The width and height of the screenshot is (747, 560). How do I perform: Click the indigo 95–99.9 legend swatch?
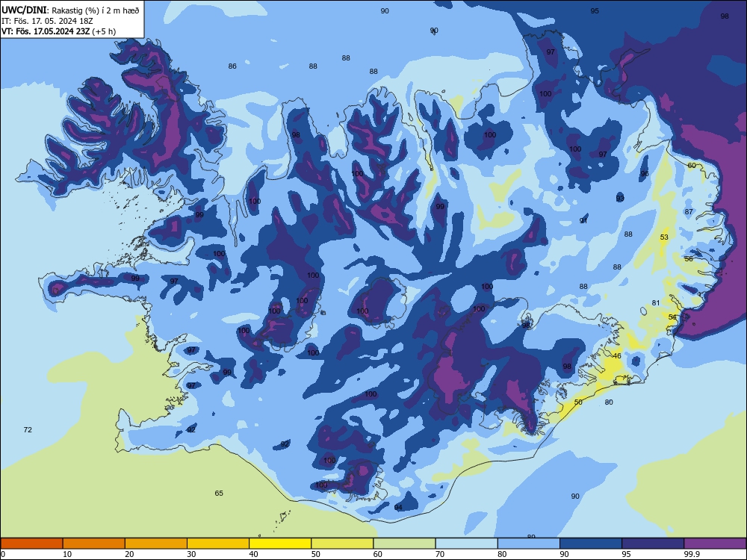[x=653, y=544]
